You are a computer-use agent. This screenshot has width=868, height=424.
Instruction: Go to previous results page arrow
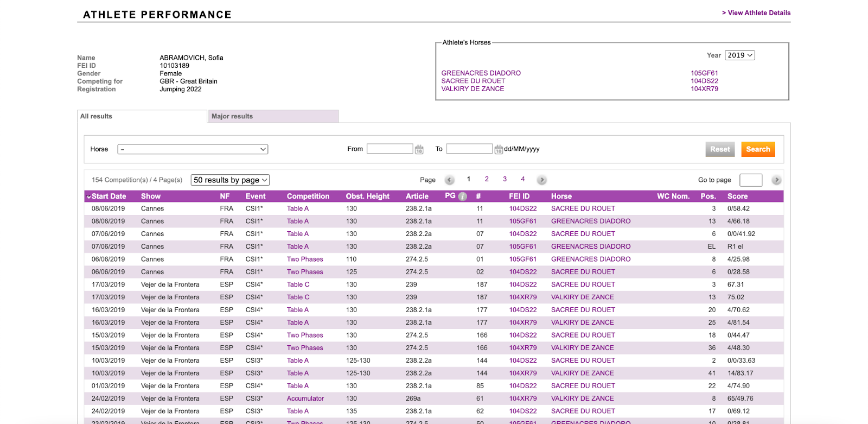pos(450,180)
